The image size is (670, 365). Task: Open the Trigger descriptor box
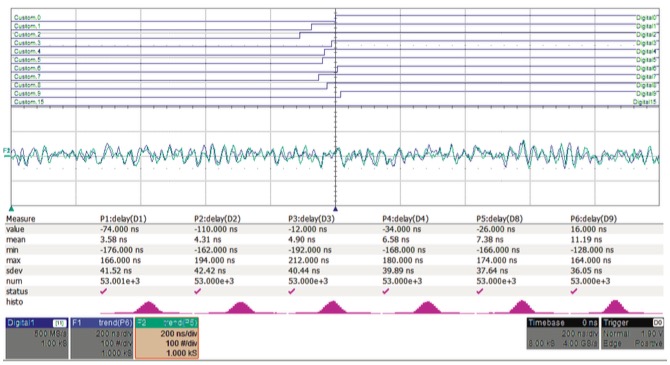tap(633, 333)
